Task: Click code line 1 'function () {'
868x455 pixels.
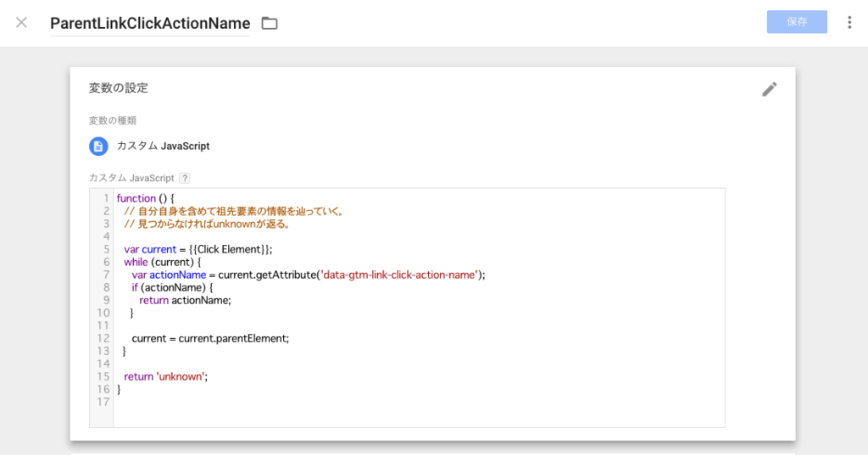Action: 146,198
